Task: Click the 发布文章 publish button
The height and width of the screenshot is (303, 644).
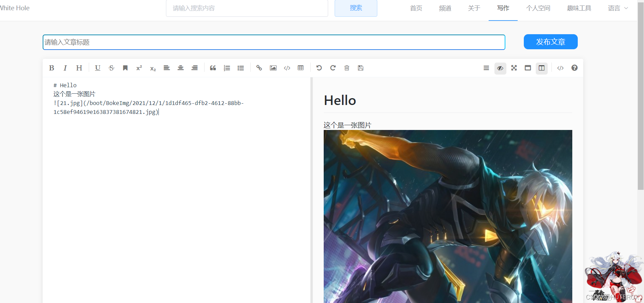Action: click(550, 42)
